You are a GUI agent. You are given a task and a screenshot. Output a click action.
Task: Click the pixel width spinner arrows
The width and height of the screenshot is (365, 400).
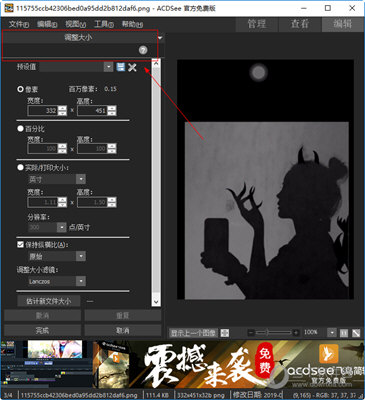tap(62, 110)
